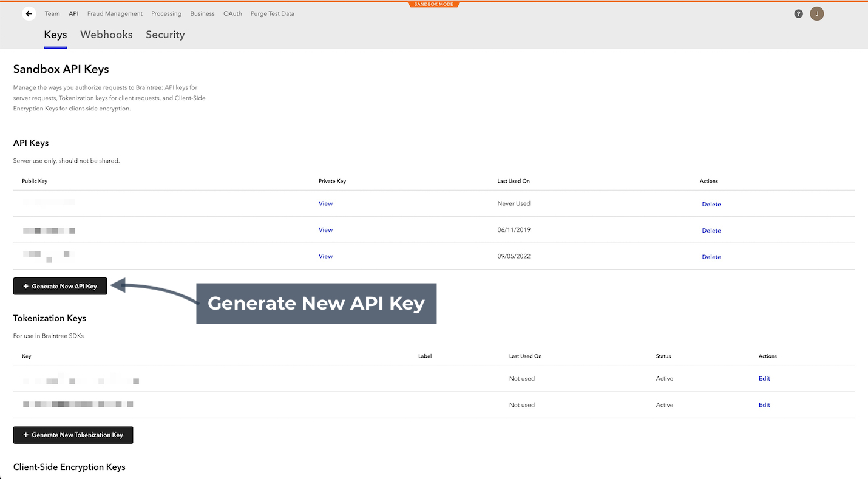Click the Client-Side Encryption Keys heading

point(69,467)
